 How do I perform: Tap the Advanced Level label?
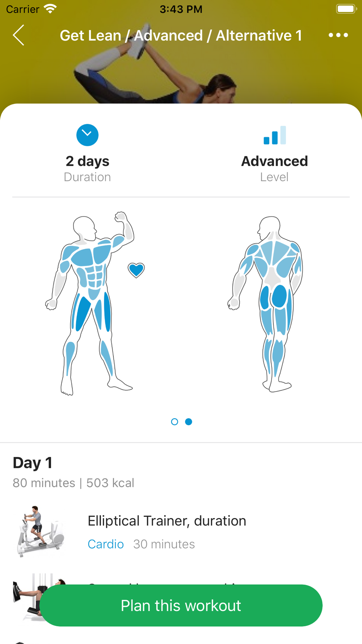(274, 169)
